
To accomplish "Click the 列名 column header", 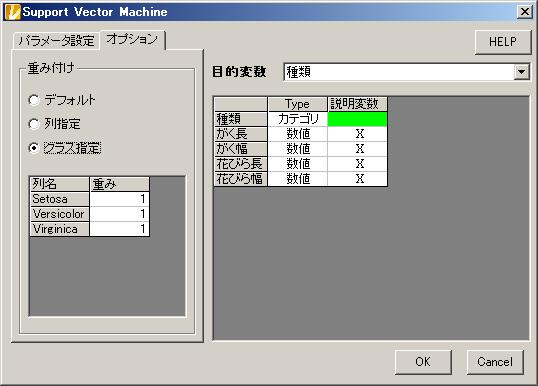I will point(60,184).
